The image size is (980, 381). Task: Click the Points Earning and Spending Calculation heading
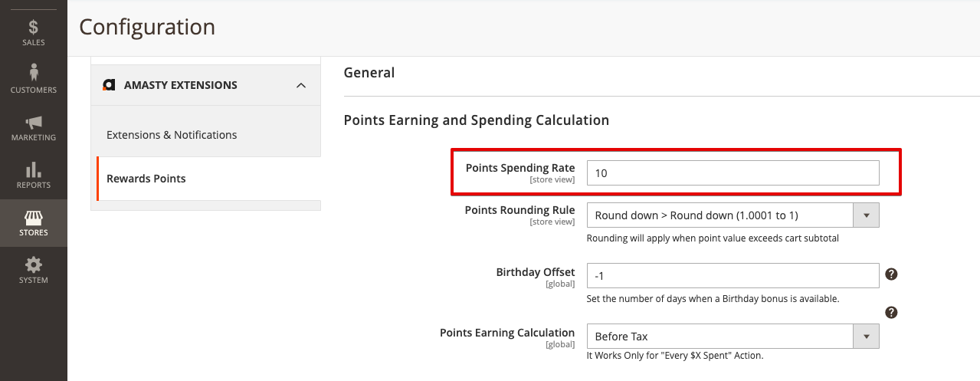pos(477,120)
